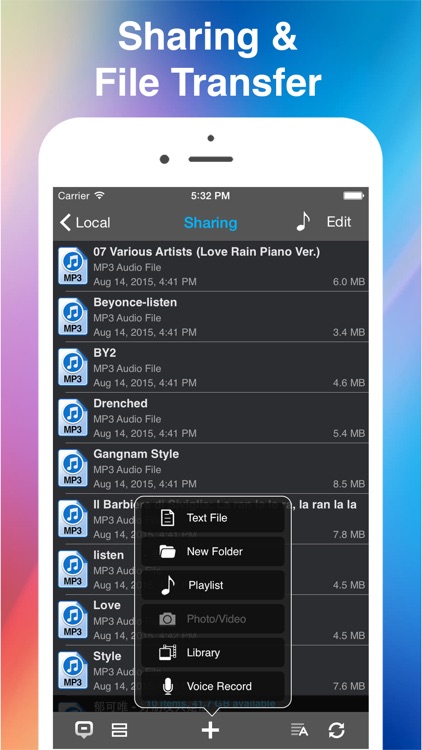Tap the '5.4 MB' size of Drenched
Viewport: 422px width, 750px height.
[349, 434]
